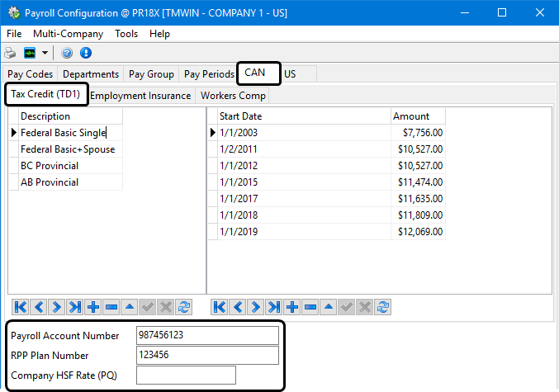
Task: Open the dropdown arrow beside the monitor icon
Action: 45,53
